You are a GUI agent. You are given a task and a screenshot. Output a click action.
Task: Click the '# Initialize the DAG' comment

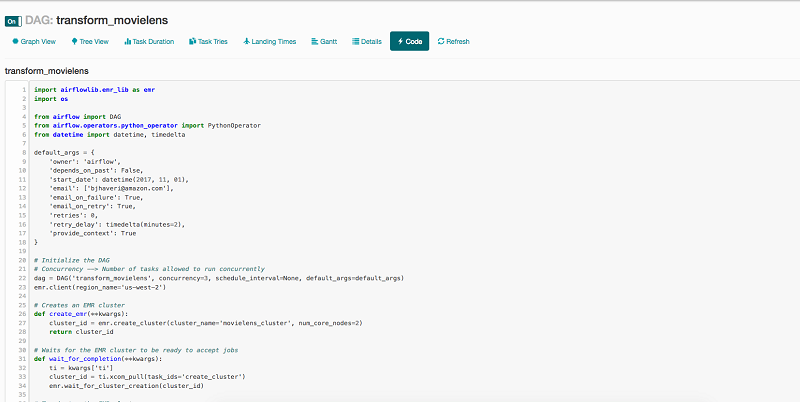coord(71,261)
